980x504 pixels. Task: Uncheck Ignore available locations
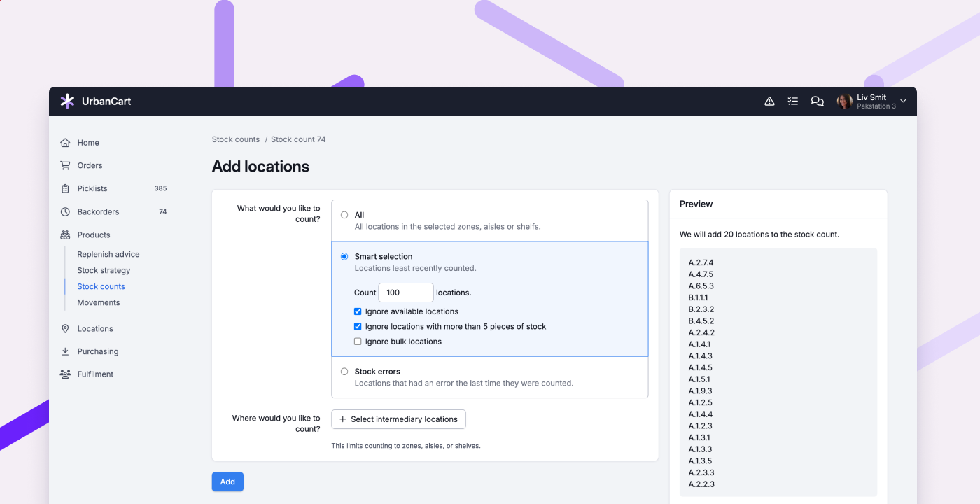tap(358, 311)
